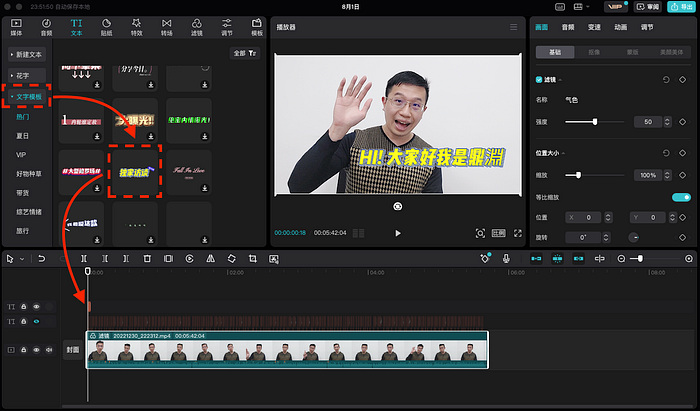Click the 强度 intensity slider handle
Image resolution: width=700 pixels, height=411 pixels.
tap(595, 122)
